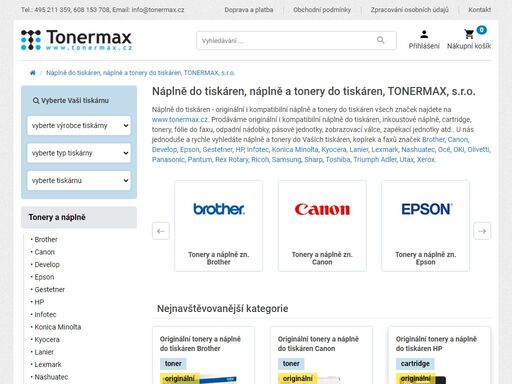
Task: Open Obchodní podmínky page
Action: point(322,10)
